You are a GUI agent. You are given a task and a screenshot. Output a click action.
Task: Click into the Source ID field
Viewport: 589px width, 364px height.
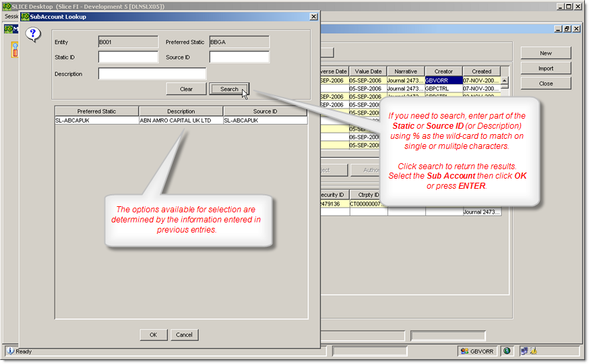point(239,57)
